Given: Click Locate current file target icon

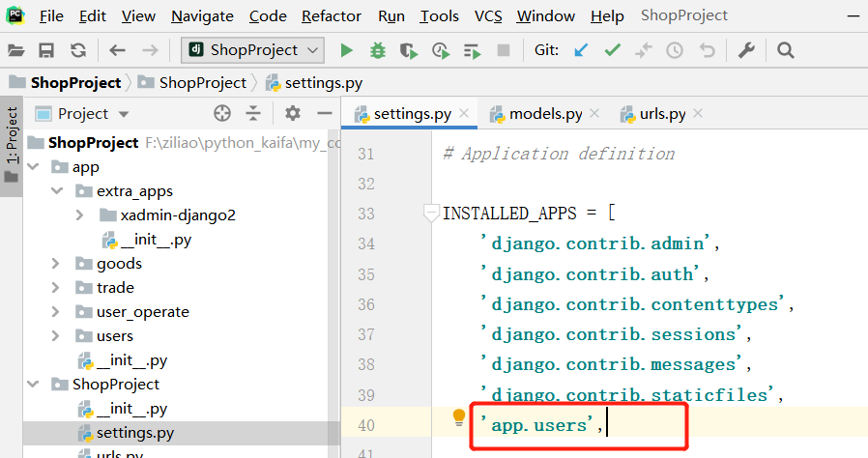Looking at the screenshot, I should tap(222, 113).
